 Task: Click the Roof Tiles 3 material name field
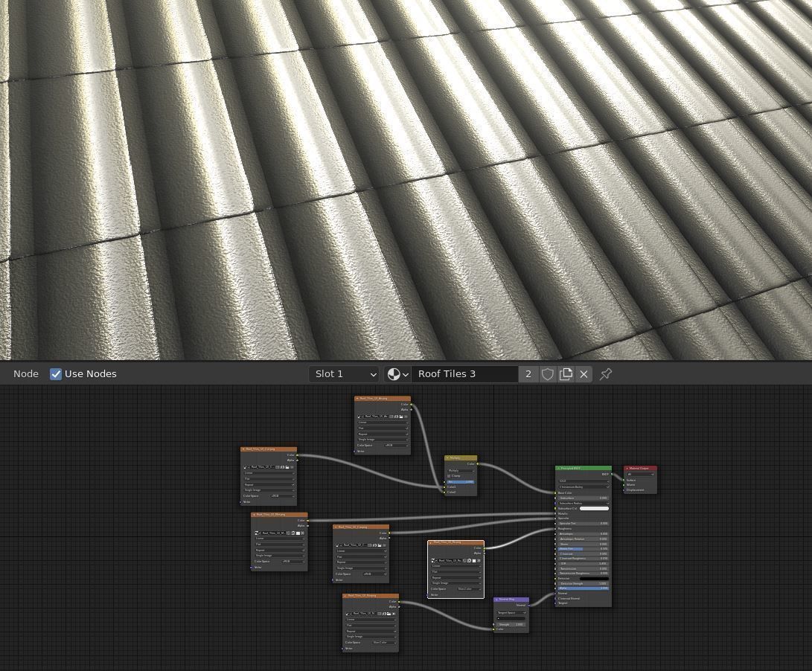click(x=464, y=374)
